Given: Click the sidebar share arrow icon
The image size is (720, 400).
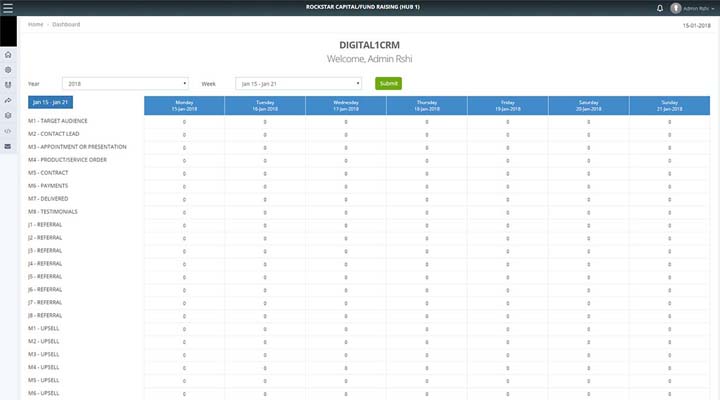Looking at the screenshot, I should (8, 100).
